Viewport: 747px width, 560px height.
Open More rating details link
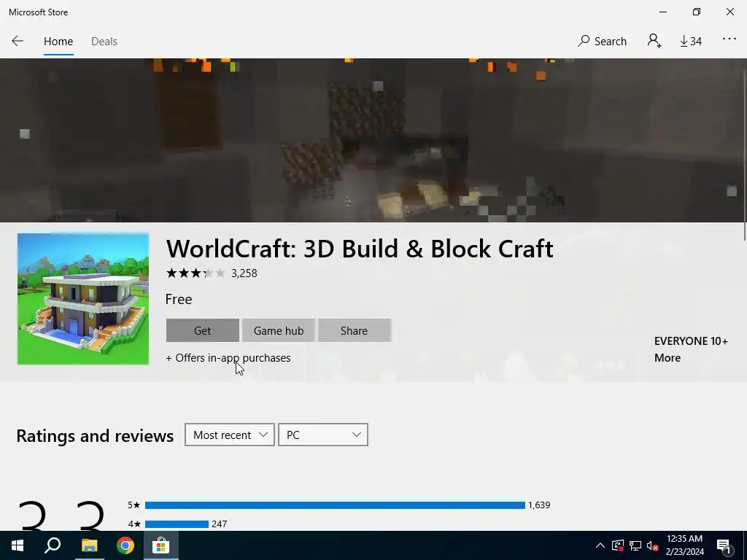tap(667, 358)
